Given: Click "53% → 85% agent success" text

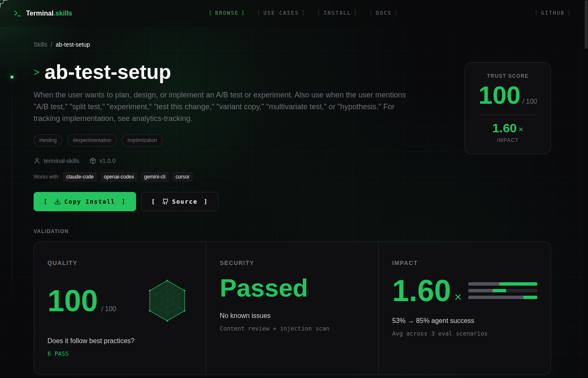Looking at the screenshot, I should (x=433, y=321).
